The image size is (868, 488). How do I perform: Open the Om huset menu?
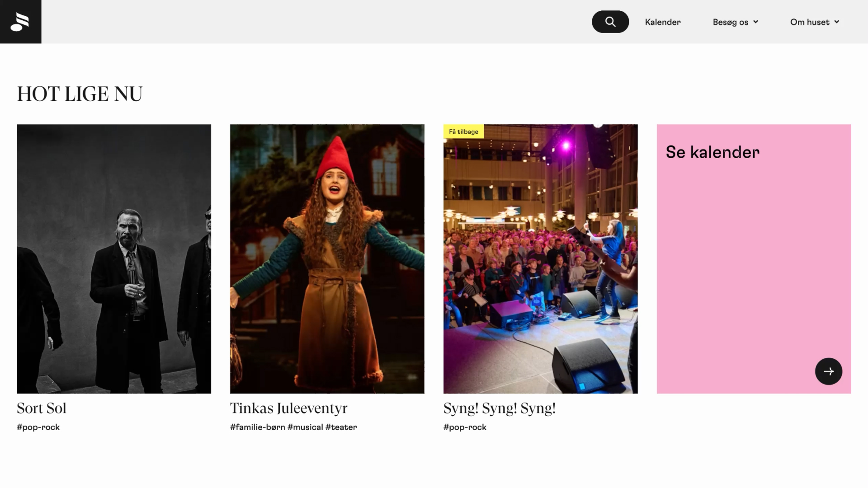click(x=809, y=22)
